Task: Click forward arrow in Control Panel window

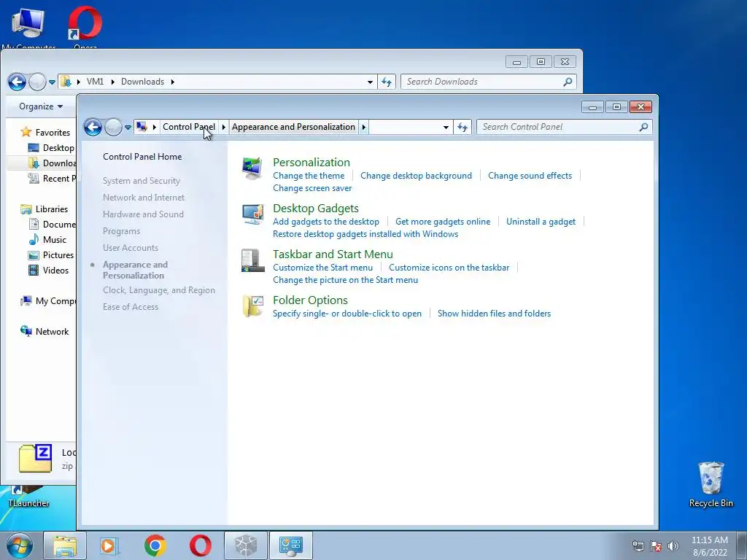Action: 113,127
